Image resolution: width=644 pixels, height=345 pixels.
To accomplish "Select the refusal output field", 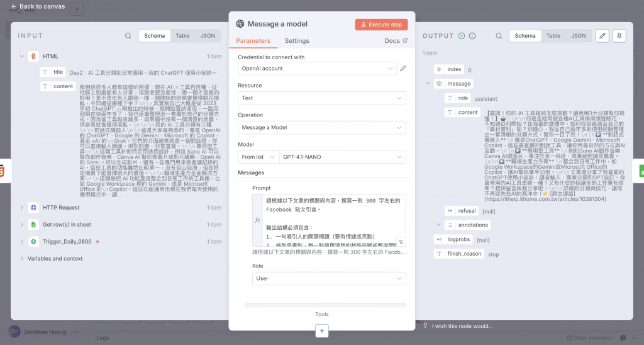I will (462, 210).
